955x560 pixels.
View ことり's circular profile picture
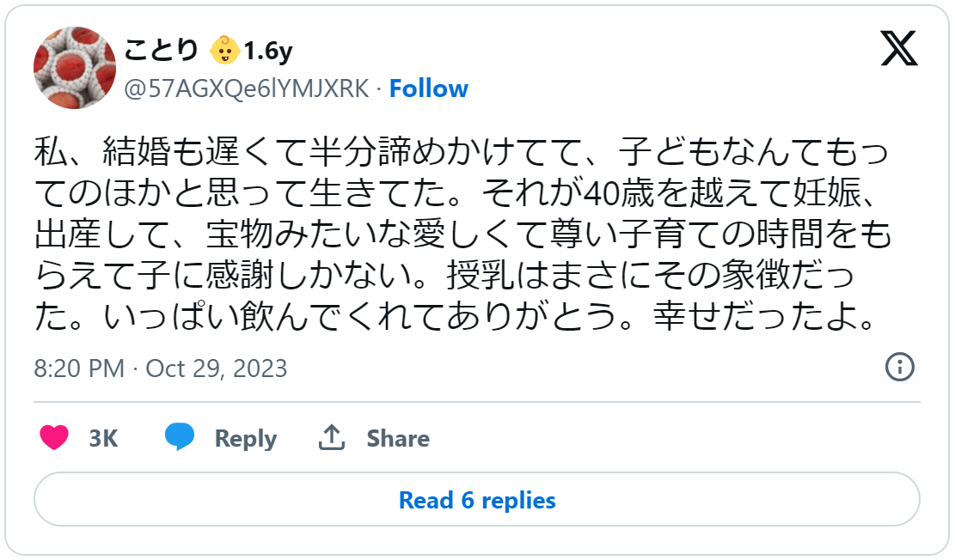pyautogui.click(x=75, y=66)
